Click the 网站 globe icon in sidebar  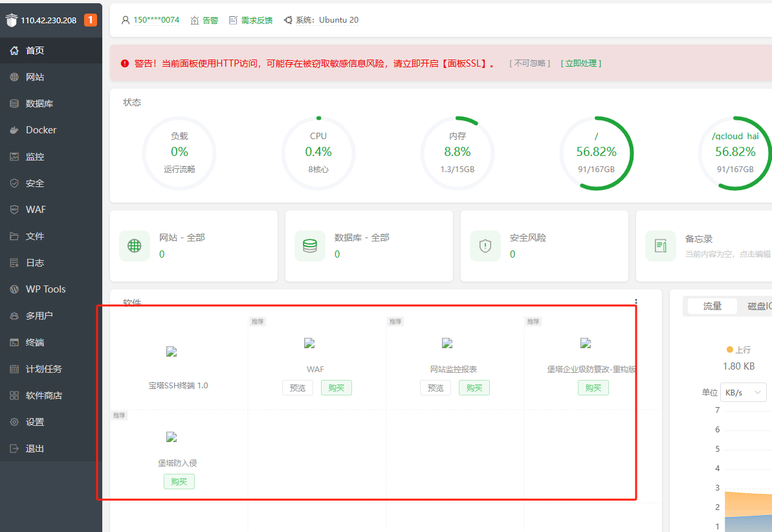[14, 77]
